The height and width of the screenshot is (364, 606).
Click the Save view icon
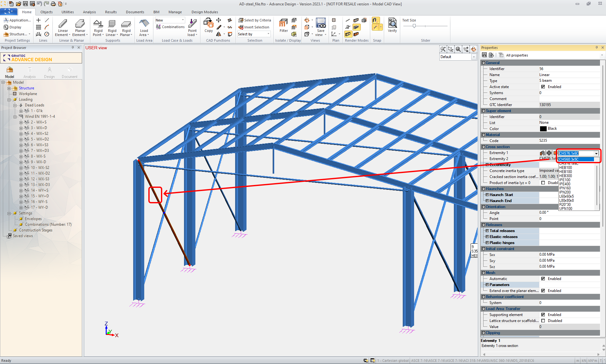[x=321, y=23]
